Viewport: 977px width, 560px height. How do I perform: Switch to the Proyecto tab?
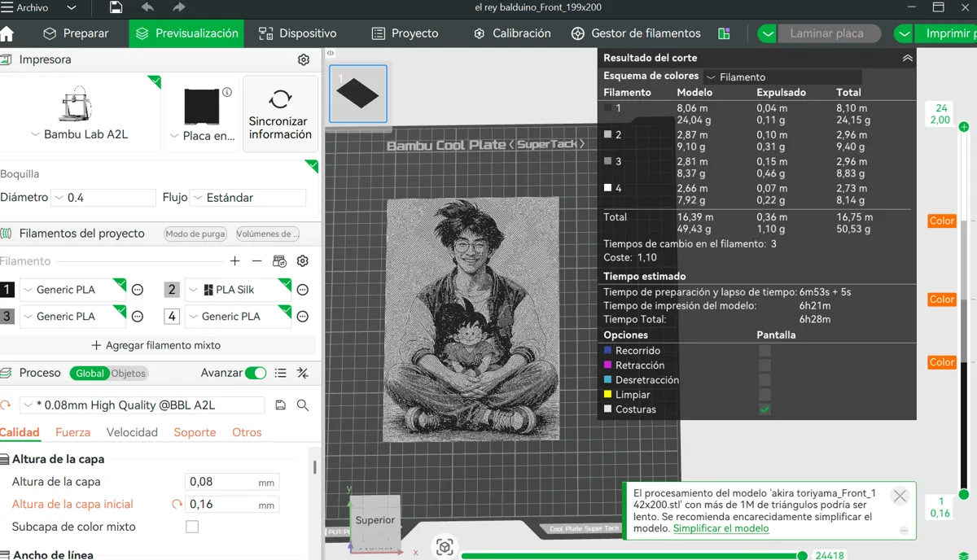click(405, 33)
